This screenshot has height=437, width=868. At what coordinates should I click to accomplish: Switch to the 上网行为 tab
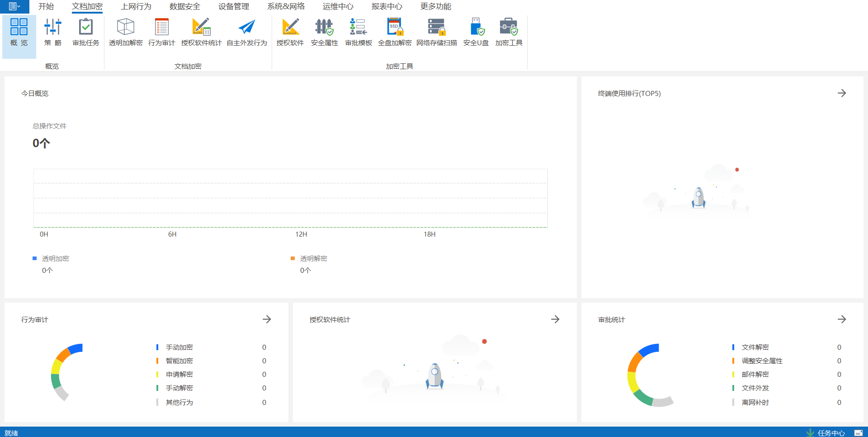pos(136,6)
